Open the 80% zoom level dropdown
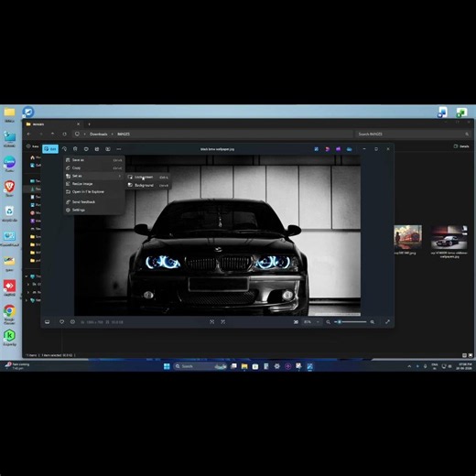Screen dimensions: 476x476 (311, 322)
